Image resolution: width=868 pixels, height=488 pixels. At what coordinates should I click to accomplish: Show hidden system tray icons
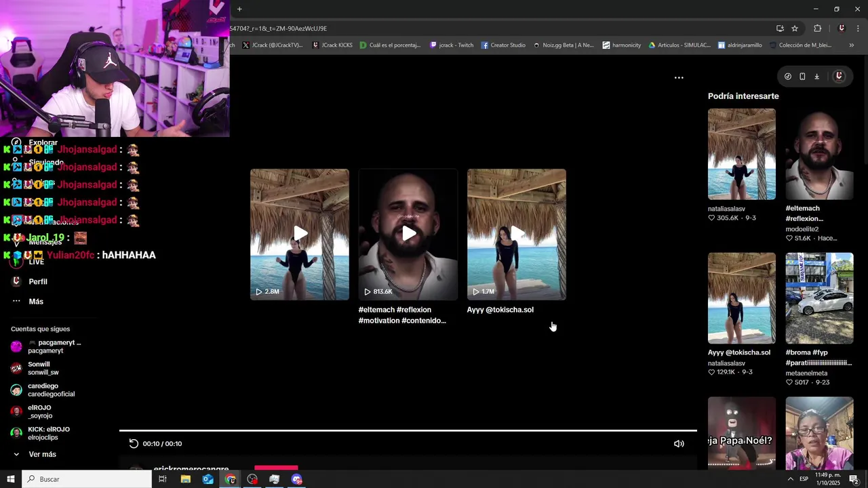point(791,479)
